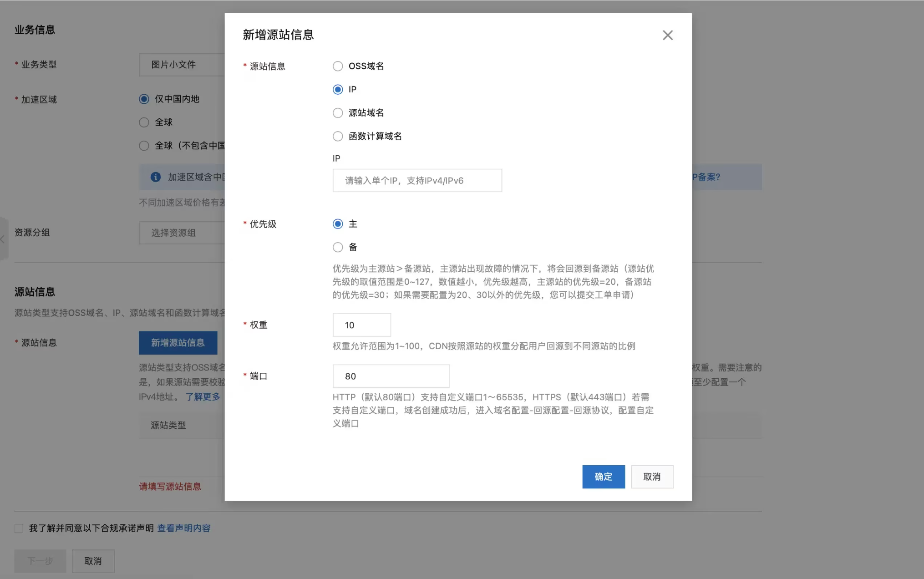Expand the left sidebar collapse arrow

coord(3,239)
